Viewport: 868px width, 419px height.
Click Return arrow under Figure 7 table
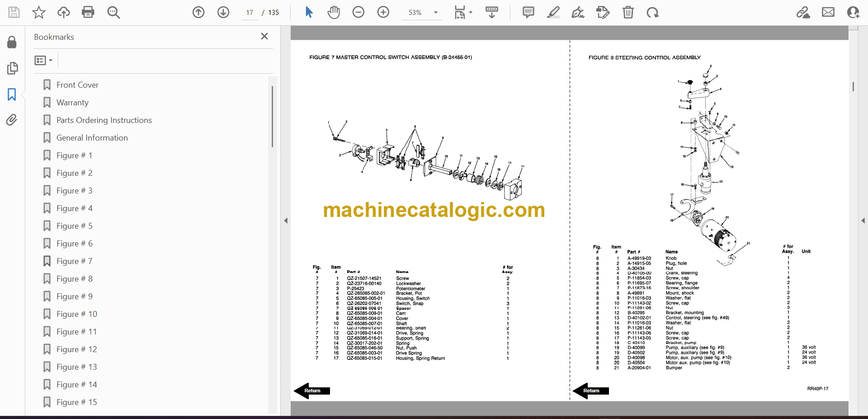tap(312, 391)
